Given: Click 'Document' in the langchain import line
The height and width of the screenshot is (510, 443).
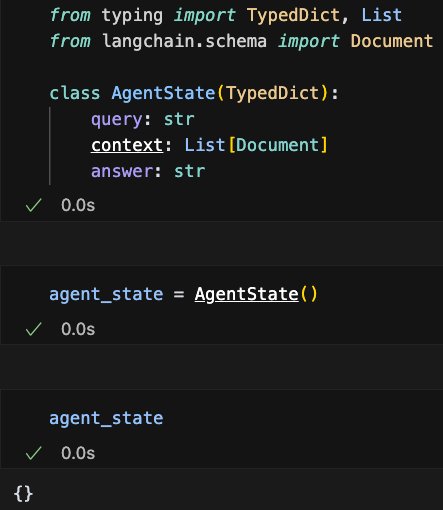Looking at the screenshot, I should tap(392, 41).
